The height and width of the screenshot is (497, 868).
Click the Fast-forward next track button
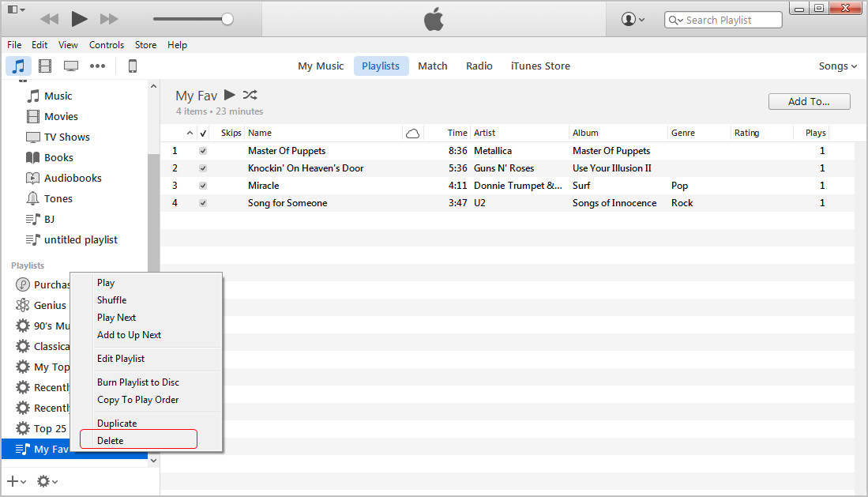(x=109, y=20)
